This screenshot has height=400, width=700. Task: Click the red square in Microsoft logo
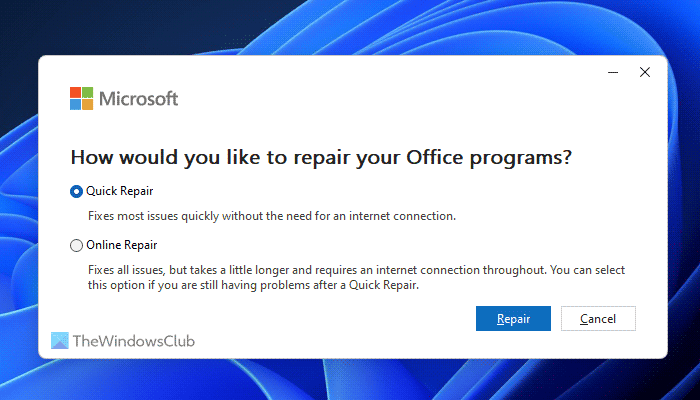click(75, 92)
